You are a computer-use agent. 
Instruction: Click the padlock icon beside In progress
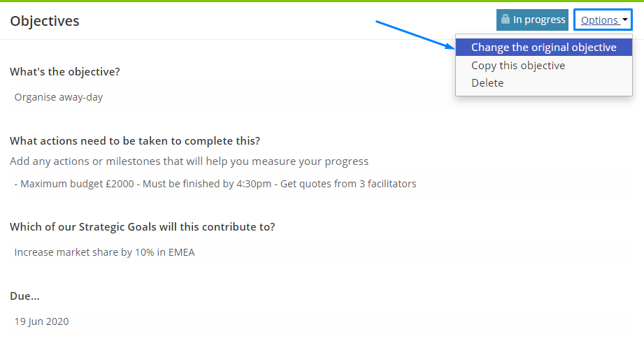pyautogui.click(x=505, y=19)
